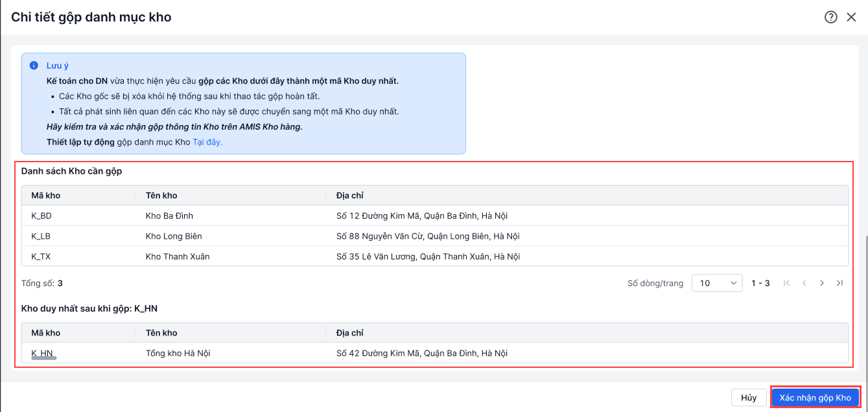The height and width of the screenshot is (412, 868).
Task: Close the Chi tiết gộp danh mục kho dialog
Action: 851,18
